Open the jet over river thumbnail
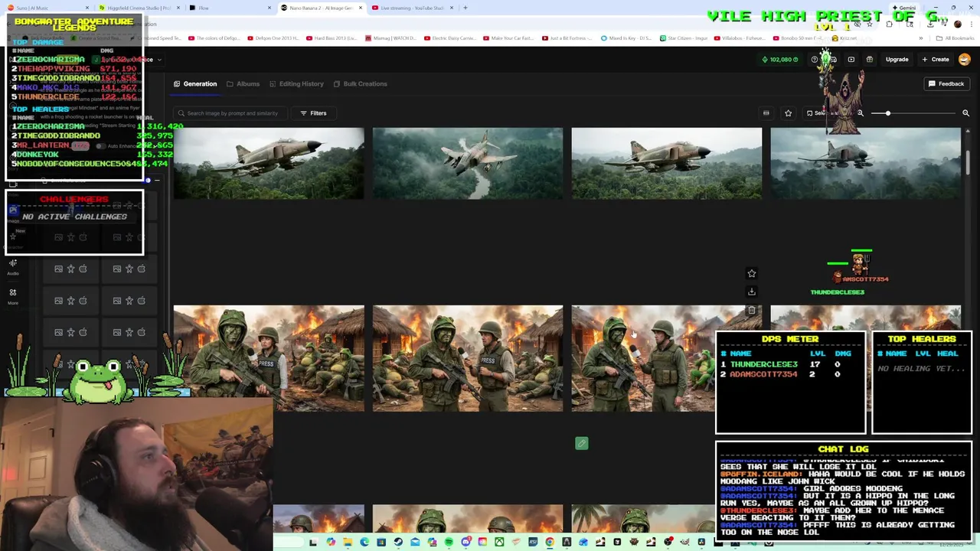The width and height of the screenshot is (980, 551). 468,164
